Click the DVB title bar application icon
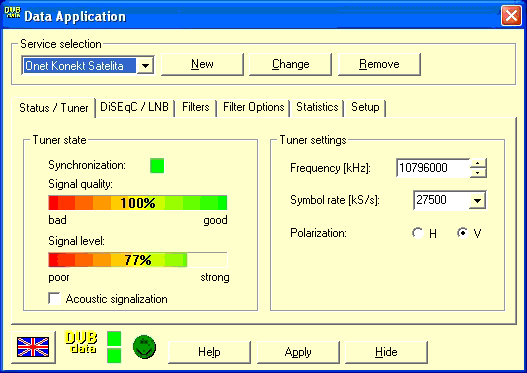527x373 pixels. 12,12
